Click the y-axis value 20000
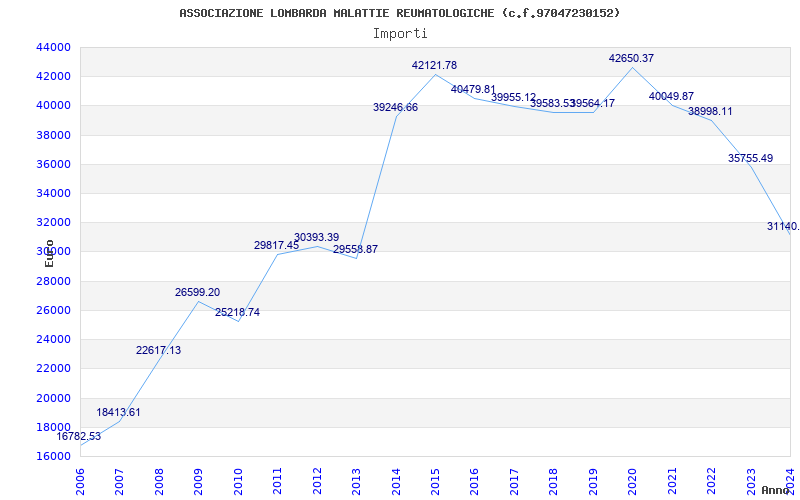 point(53,398)
